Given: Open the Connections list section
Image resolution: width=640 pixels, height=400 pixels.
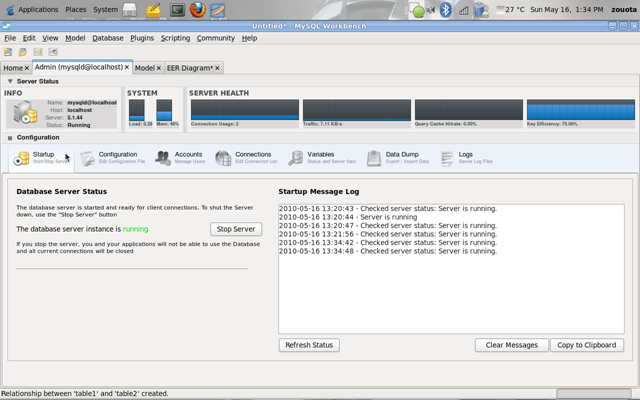Looking at the screenshot, I should 246,158.
